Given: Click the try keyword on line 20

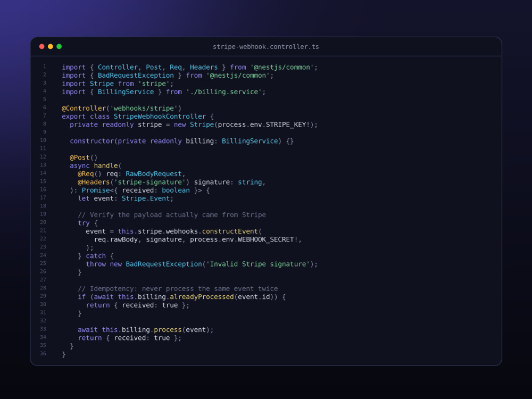Looking at the screenshot, I should (84, 223).
